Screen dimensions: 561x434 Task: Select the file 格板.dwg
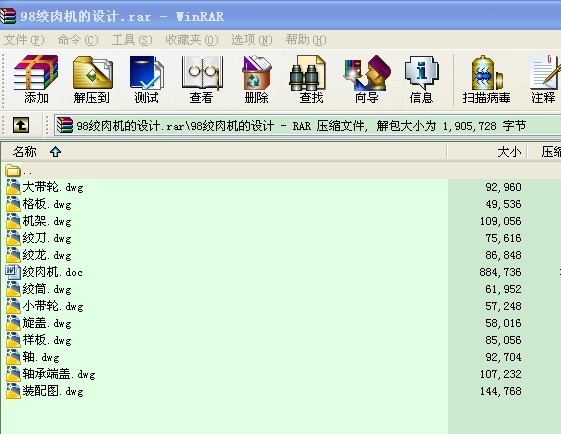click(47, 204)
